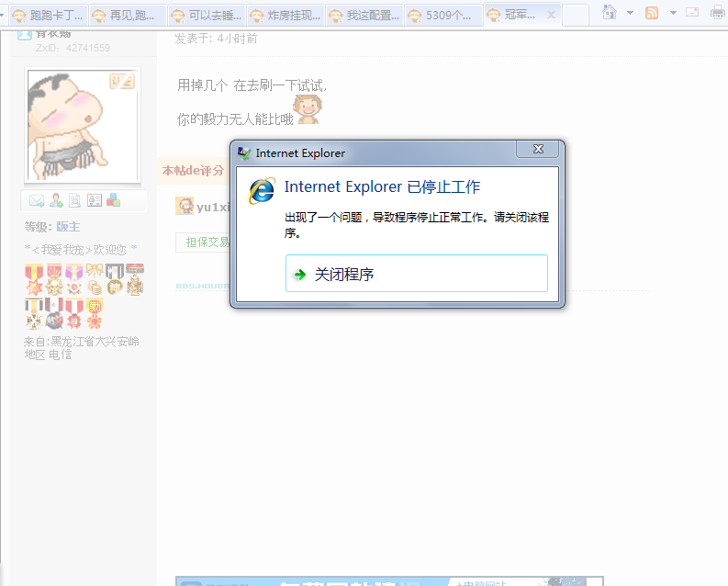Open a new blank tab
Viewport: 728px width, 586px height.
[x=576, y=16]
